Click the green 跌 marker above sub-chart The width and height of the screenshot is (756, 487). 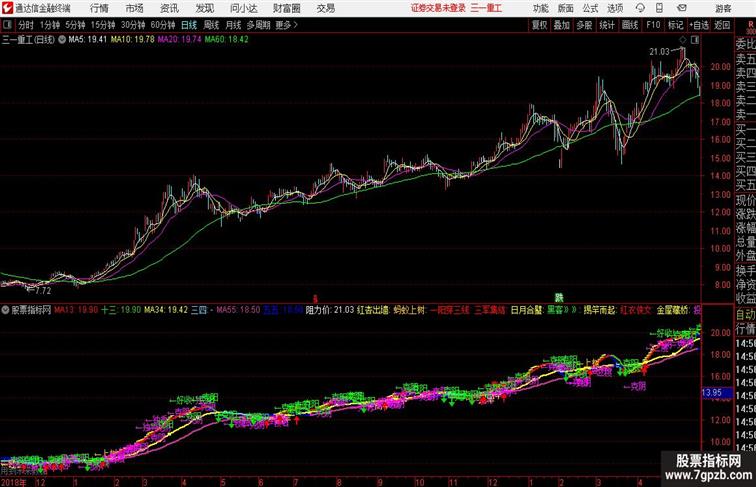[x=559, y=298]
